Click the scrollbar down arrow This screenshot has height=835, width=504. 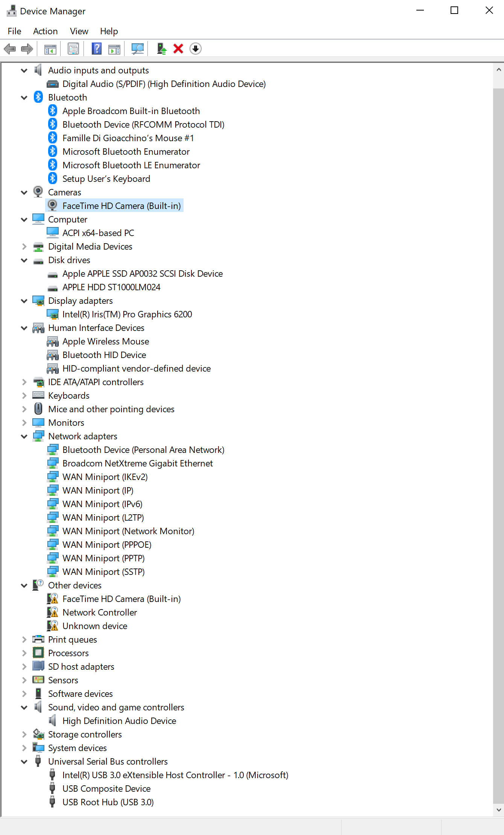tap(498, 810)
